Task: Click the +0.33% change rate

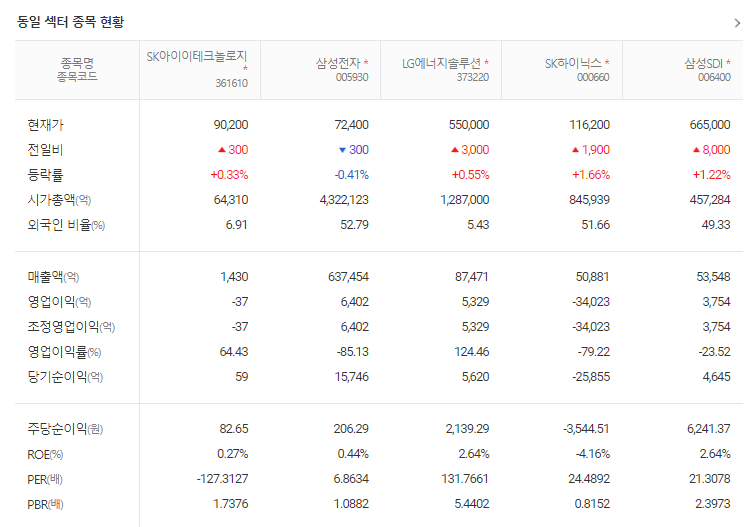Action: [229, 175]
